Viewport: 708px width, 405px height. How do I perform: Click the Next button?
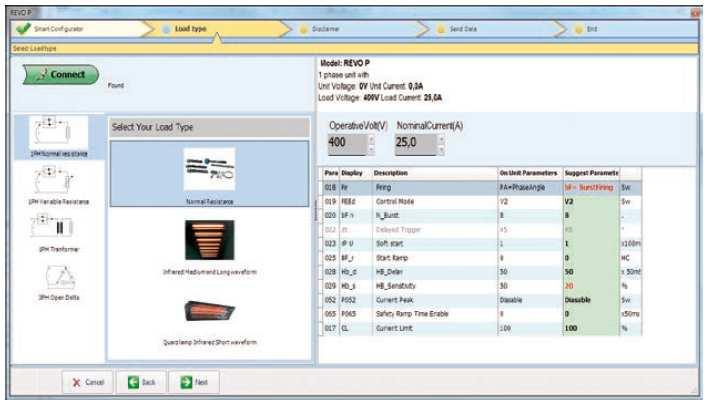pos(194,382)
